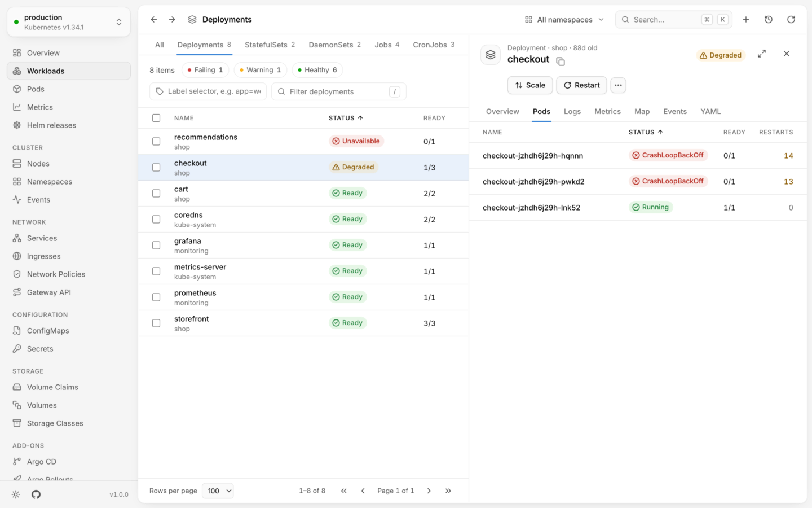Go to Nodes in the Cluster section
The width and height of the screenshot is (812, 508).
pyautogui.click(x=69, y=164)
